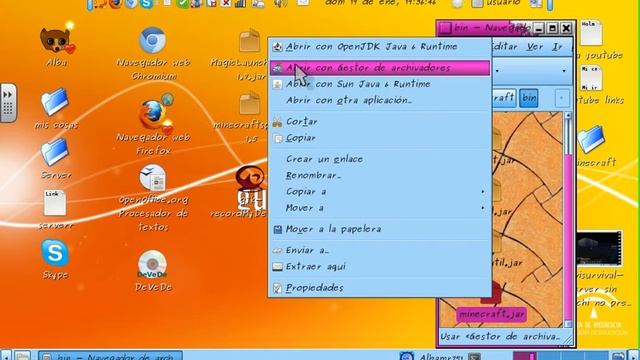Click the Skype icon in top panel
The height and width of the screenshot is (360, 640).
tap(146, 4)
